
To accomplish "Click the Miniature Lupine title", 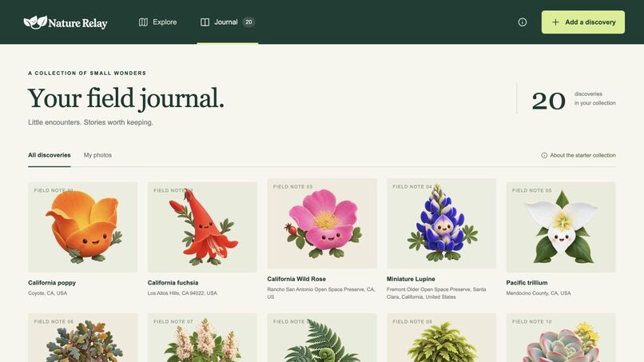I will 411,279.
